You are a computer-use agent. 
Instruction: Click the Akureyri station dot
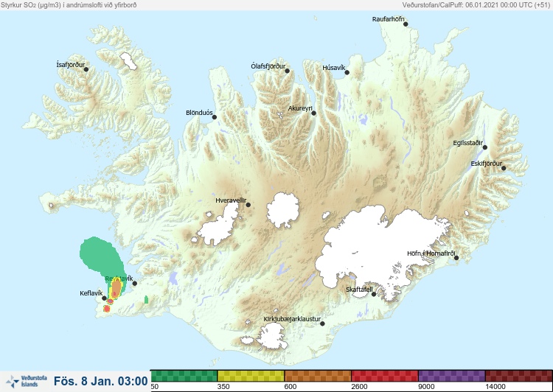(x=313, y=113)
